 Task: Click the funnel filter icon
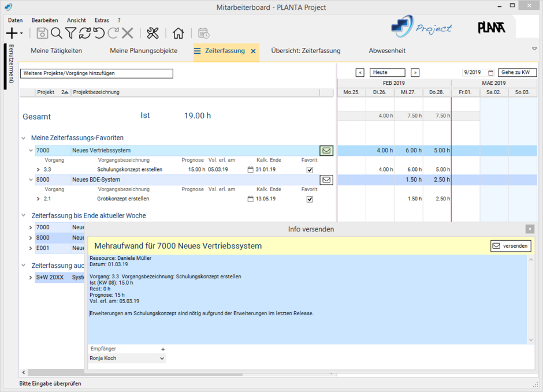coord(70,33)
